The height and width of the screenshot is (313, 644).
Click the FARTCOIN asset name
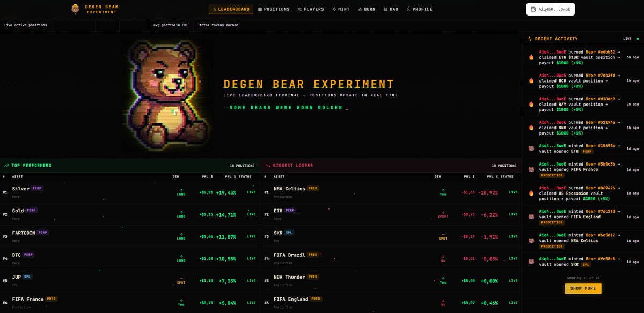click(x=23, y=233)
